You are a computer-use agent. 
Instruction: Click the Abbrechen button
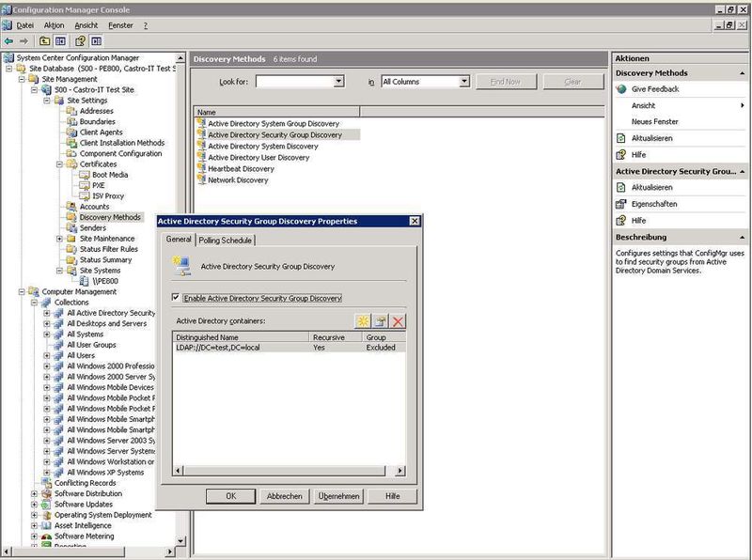coord(285,496)
